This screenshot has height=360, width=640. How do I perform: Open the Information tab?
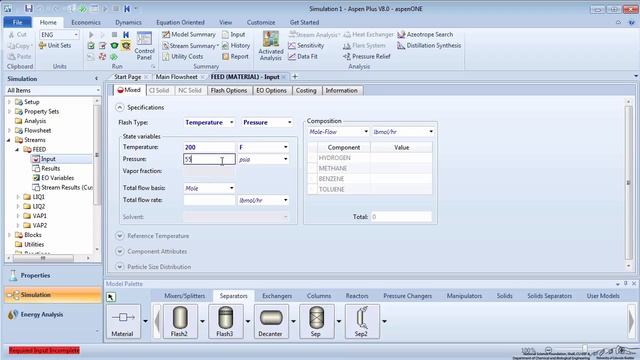click(342, 90)
